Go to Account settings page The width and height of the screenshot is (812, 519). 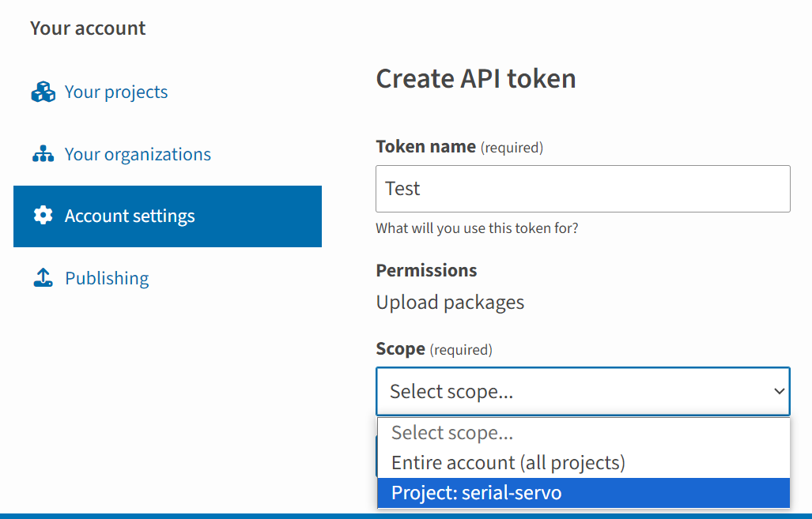pos(168,216)
